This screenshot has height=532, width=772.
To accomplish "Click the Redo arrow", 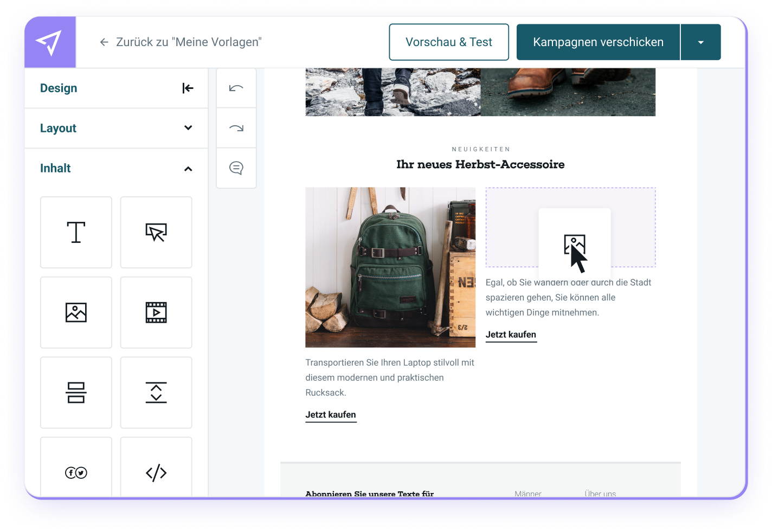I will [x=236, y=128].
